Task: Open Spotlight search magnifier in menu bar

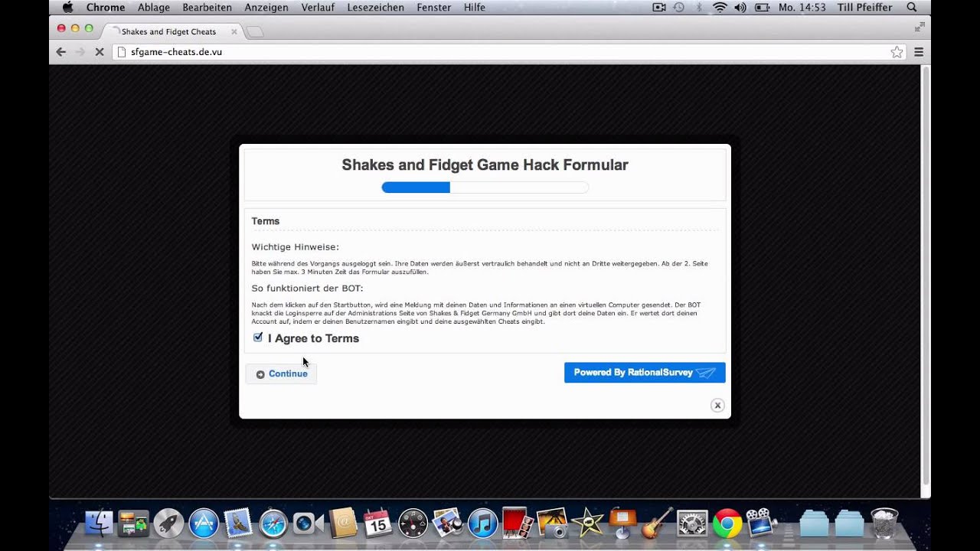Action: [x=912, y=7]
